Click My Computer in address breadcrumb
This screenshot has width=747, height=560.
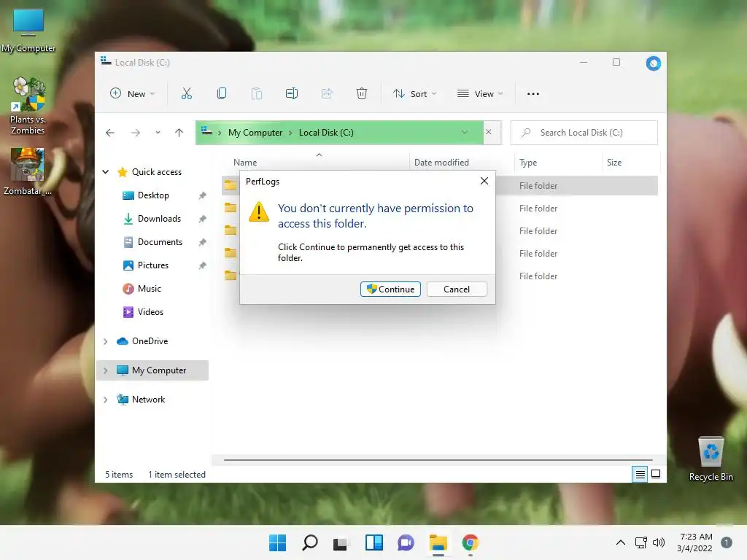coord(255,133)
